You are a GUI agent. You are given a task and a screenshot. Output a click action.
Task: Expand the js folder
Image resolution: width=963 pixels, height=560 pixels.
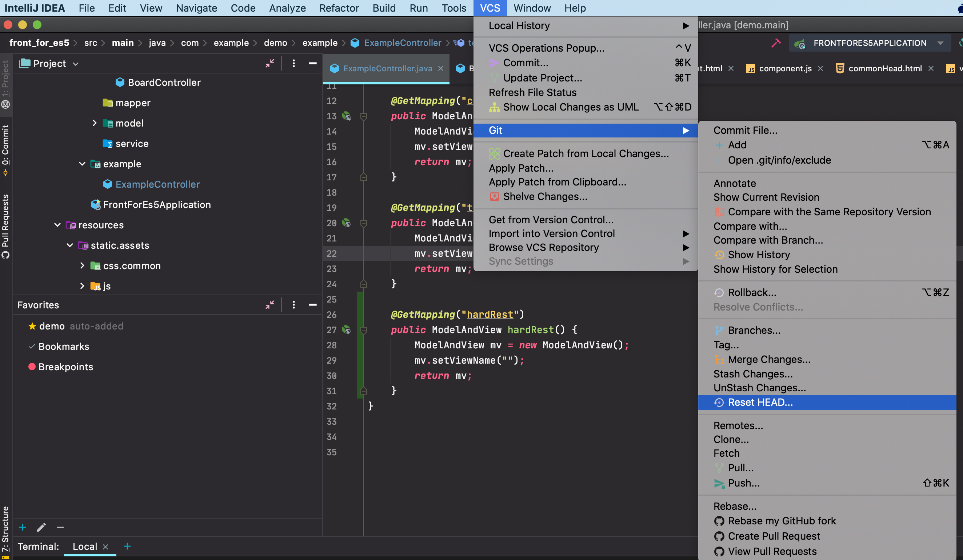point(82,285)
